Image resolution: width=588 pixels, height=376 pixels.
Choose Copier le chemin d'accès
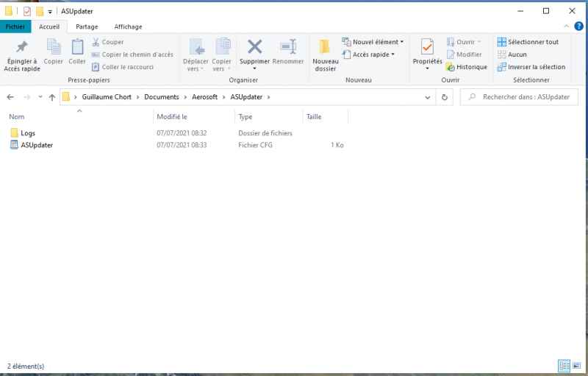[133, 54]
